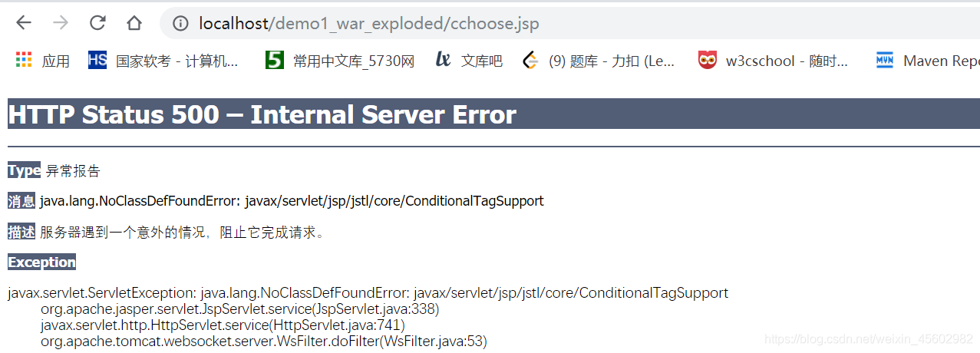This screenshot has width=980, height=353.
Task: Open the 应用 apps grid icon
Action: click(24, 60)
